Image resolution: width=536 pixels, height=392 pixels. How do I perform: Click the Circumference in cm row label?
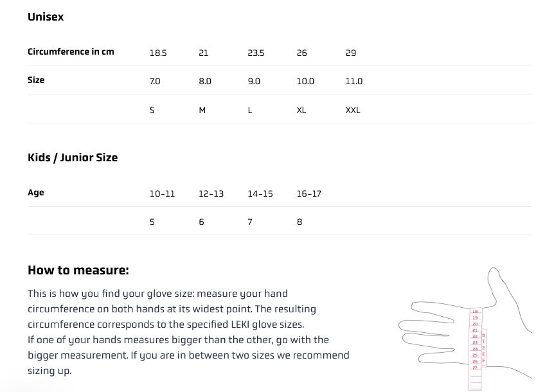(x=71, y=51)
